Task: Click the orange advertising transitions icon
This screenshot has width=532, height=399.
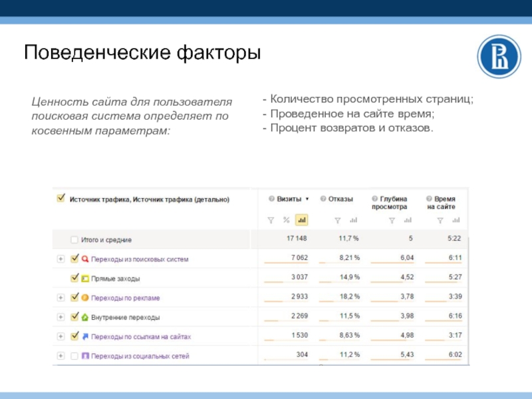Action: pos(85,298)
